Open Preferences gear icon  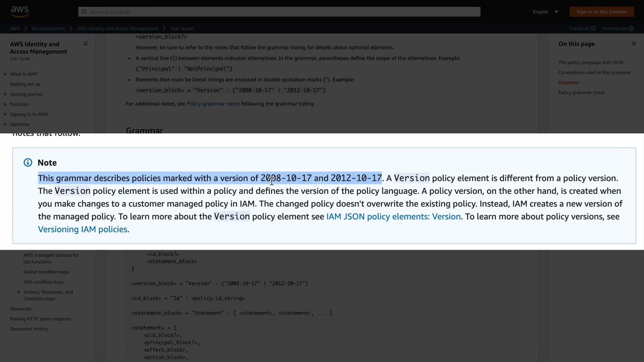click(x=631, y=28)
